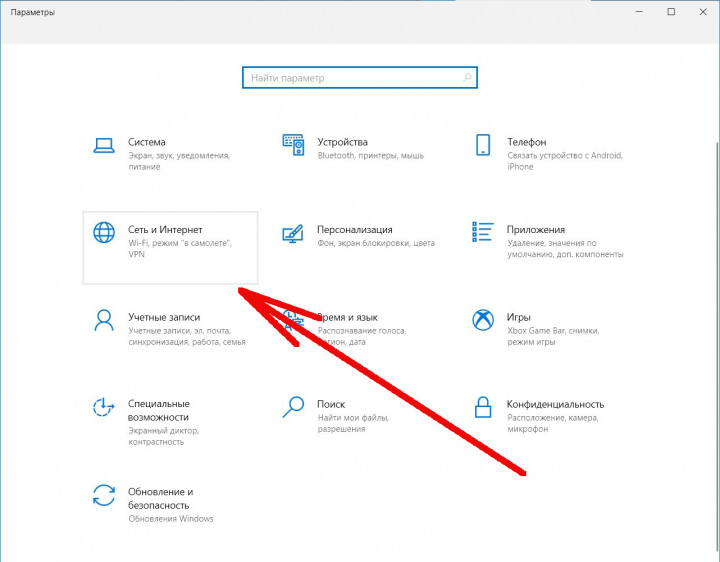720x562 pixels.
Task: Open the Время и язык settings link
Action: (350, 316)
